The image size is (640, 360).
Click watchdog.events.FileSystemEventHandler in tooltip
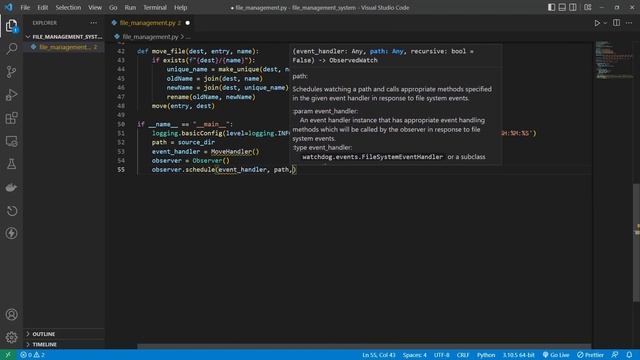point(372,157)
